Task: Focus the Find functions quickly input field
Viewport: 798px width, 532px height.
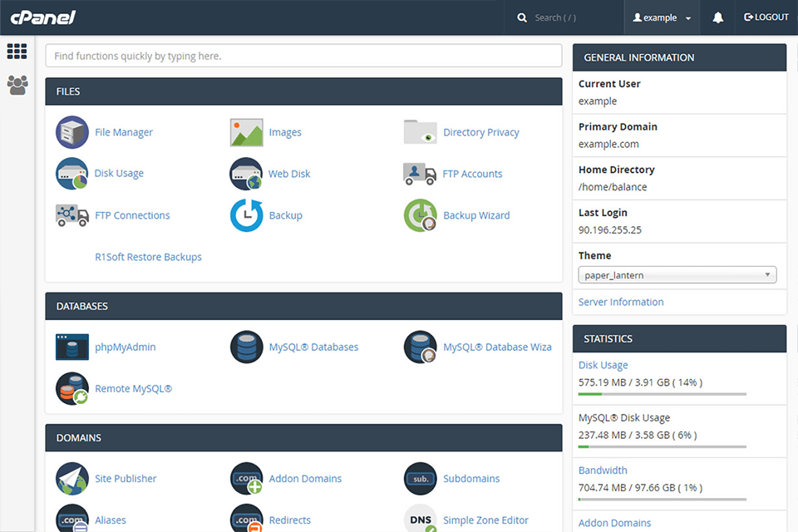Action: coord(303,56)
